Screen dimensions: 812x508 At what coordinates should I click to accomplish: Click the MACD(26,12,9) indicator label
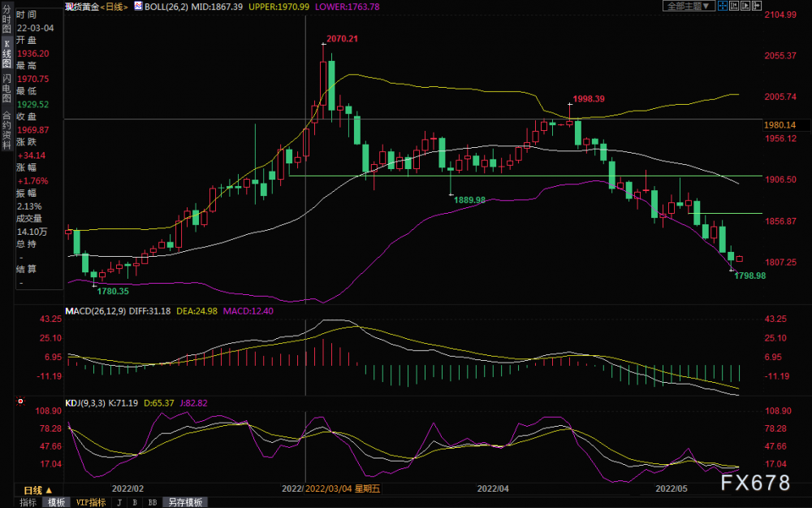[96, 311]
